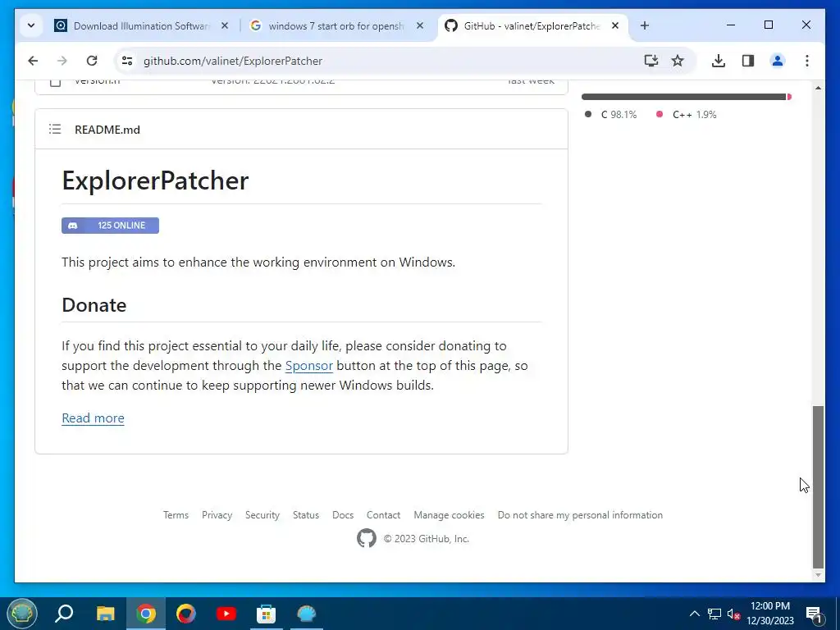The height and width of the screenshot is (630, 840).
Task: Follow the Sponsor link
Action: (x=309, y=366)
